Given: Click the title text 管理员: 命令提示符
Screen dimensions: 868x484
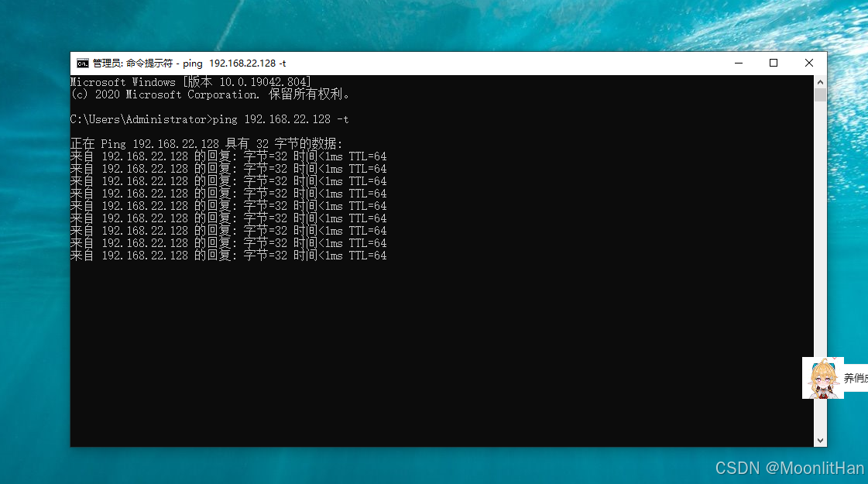Looking at the screenshot, I should pyautogui.click(x=133, y=63).
